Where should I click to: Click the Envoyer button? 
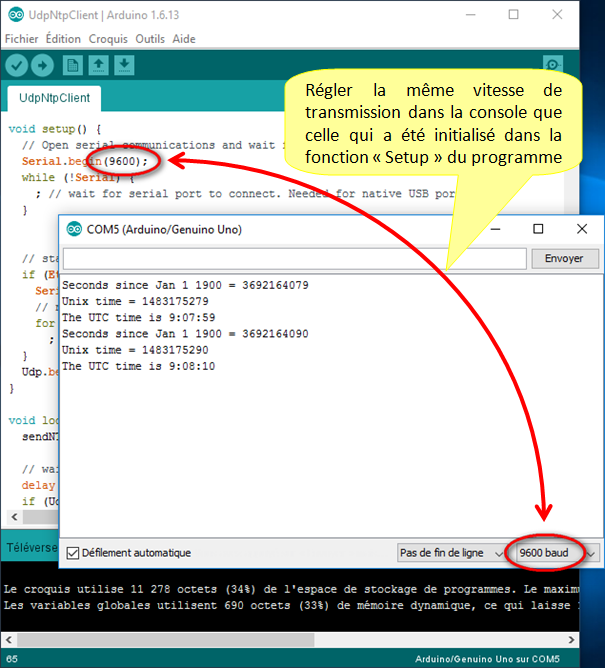564,258
